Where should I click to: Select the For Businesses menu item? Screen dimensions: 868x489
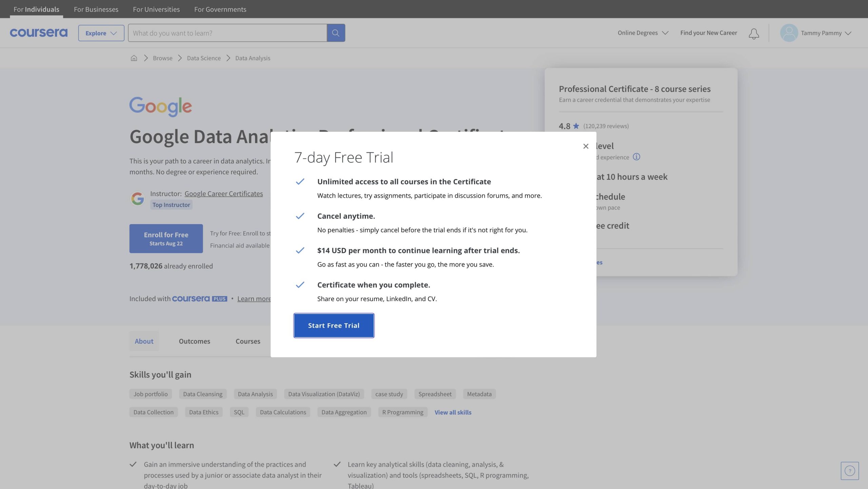click(96, 9)
